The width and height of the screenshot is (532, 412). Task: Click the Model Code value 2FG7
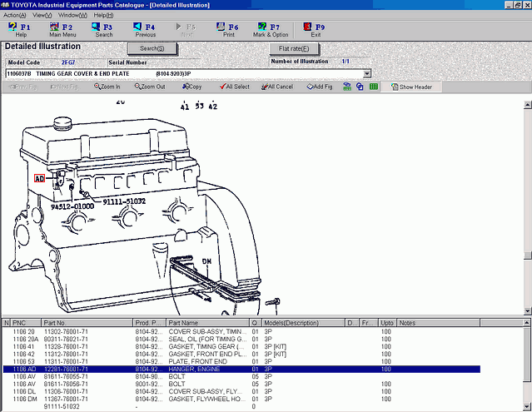click(x=68, y=62)
